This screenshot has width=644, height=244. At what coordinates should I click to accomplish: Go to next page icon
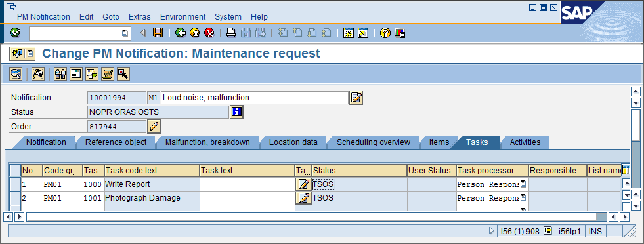click(x=312, y=33)
